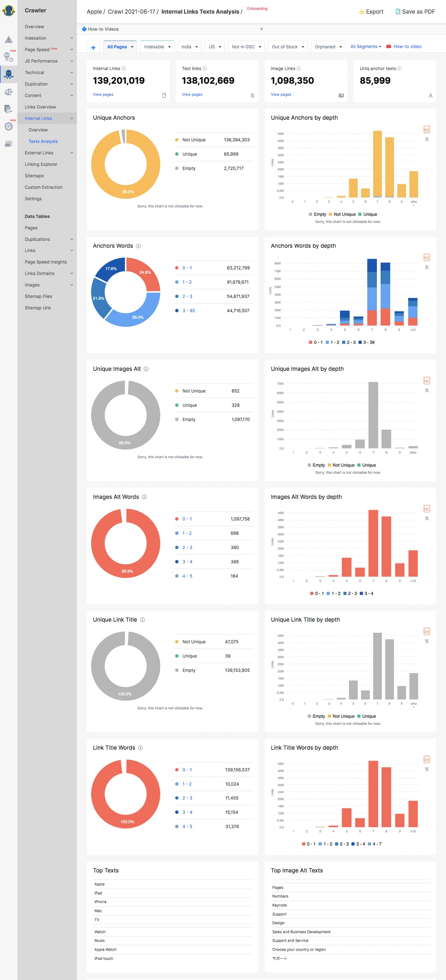446x980 pixels.
Task: Select the Indexable segment tab
Action: tap(157, 47)
